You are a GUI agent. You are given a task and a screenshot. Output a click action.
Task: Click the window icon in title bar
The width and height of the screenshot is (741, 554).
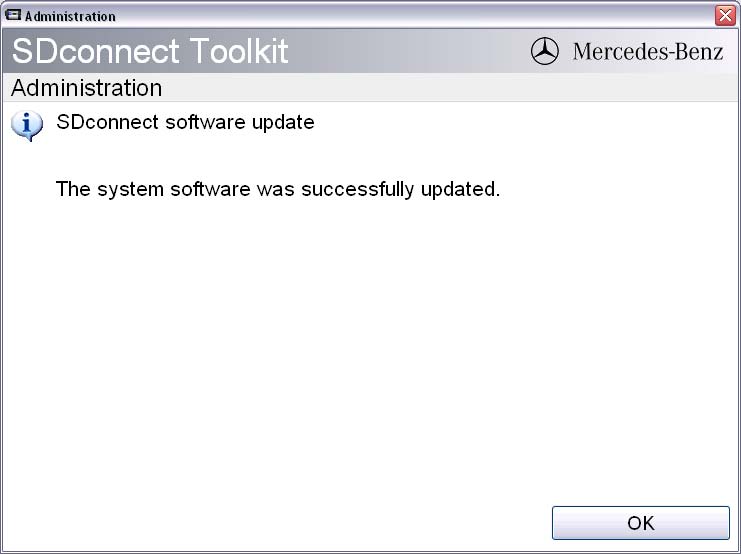14,16
